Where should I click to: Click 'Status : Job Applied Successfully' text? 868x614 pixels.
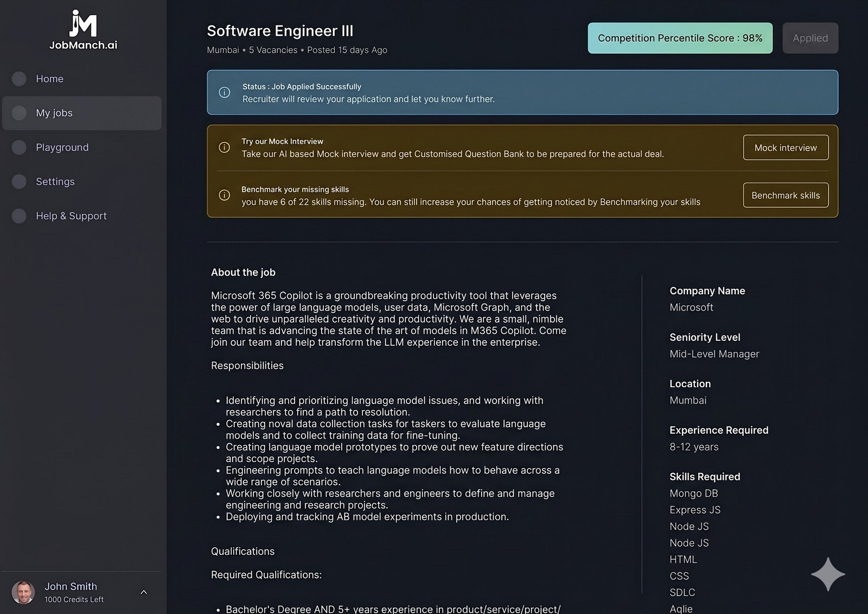point(302,86)
